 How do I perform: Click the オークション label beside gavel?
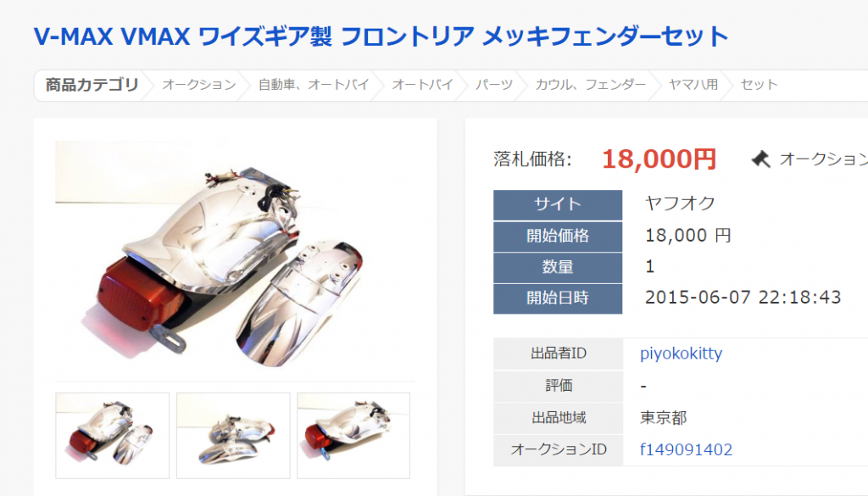point(823,159)
